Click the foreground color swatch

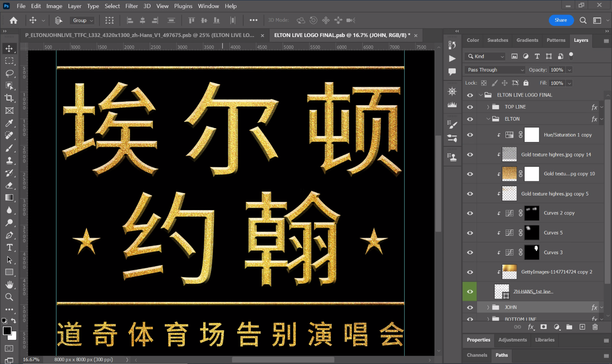pyautogui.click(x=7, y=331)
